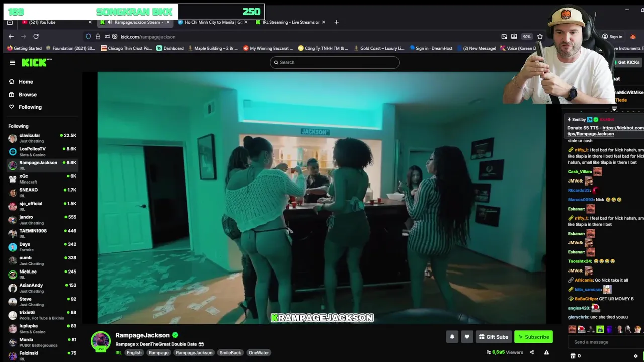644x362 pixels.
Task: Click the notification bell icon under stream
Action: click(x=452, y=337)
